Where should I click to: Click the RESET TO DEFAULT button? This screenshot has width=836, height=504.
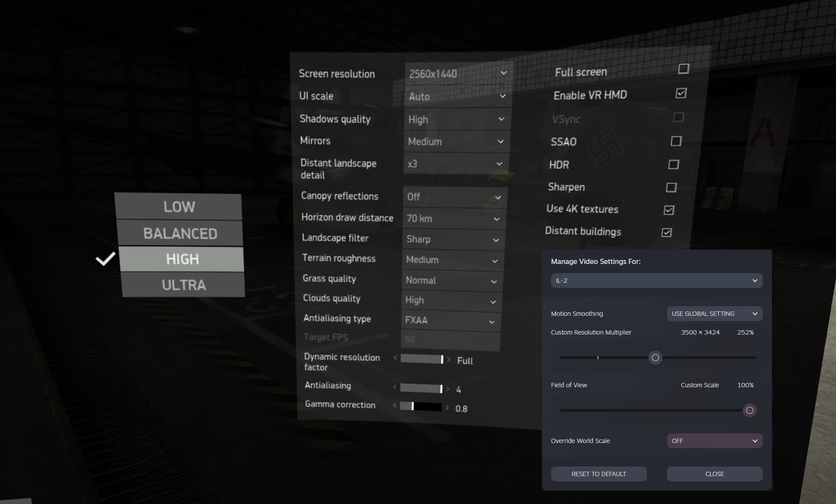tap(599, 474)
